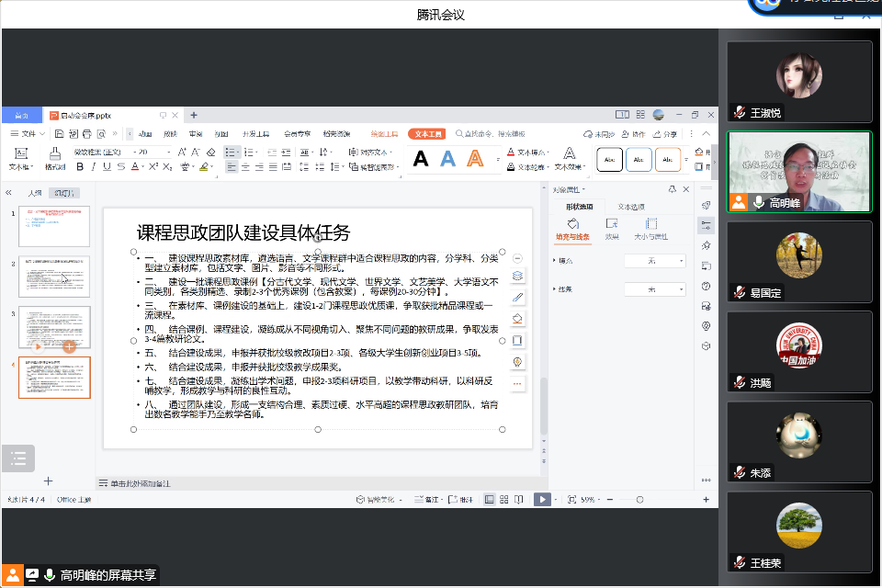The width and height of the screenshot is (882, 588).
Task: Pin the object properties pane
Action: pyautogui.click(x=673, y=189)
